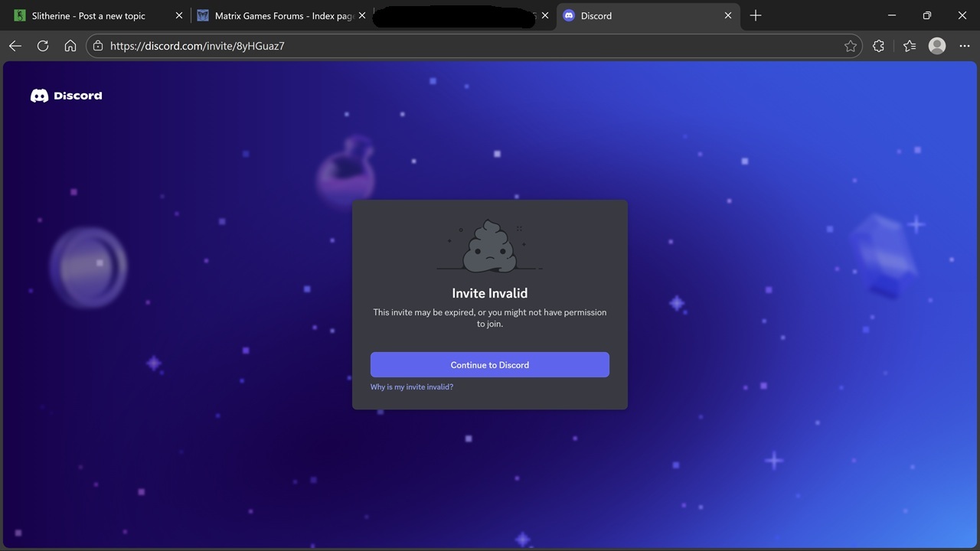The width and height of the screenshot is (980, 551).
Task: Switch to Matrix Games Forums tab
Action: [276, 15]
